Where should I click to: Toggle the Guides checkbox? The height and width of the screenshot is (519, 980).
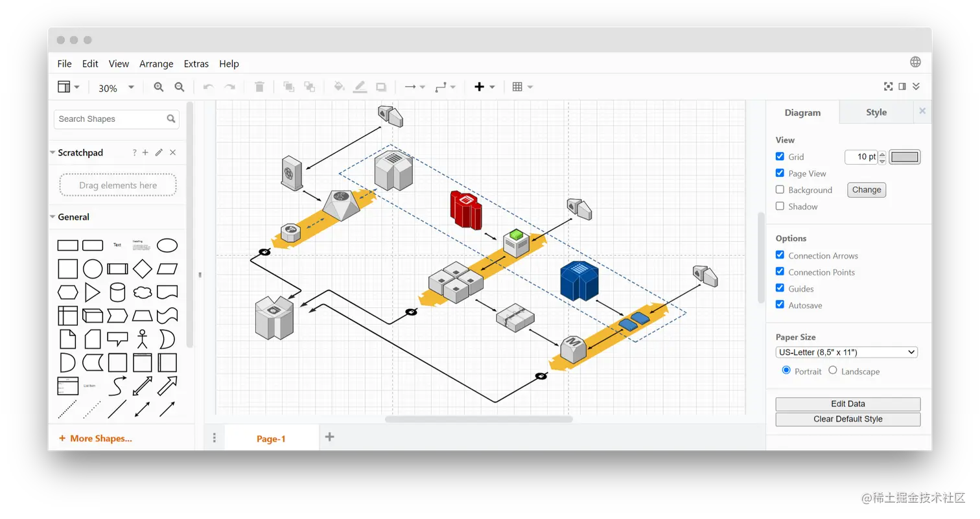coord(780,288)
